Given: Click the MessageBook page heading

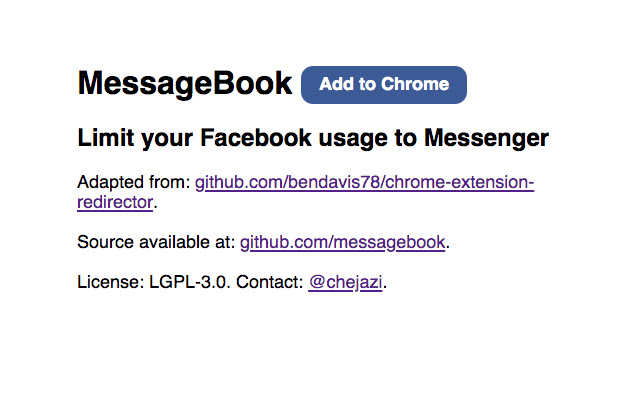Looking at the screenshot, I should (x=185, y=84).
